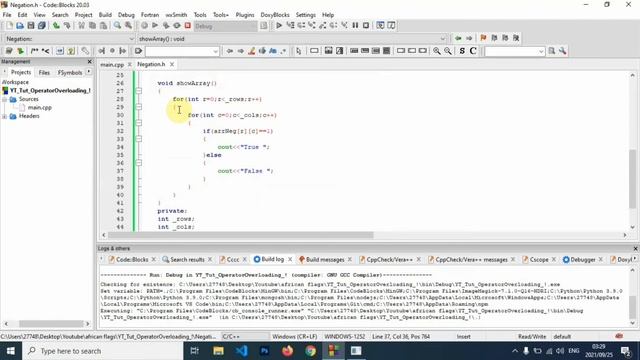Click the Zoom in magnifier icon
This screenshot has height=360, width=640.
click(437, 51)
